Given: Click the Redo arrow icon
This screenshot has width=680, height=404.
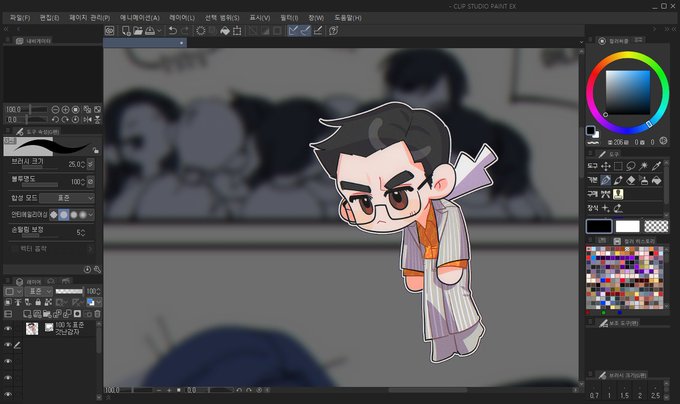Looking at the screenshot, I should [185, 31].
